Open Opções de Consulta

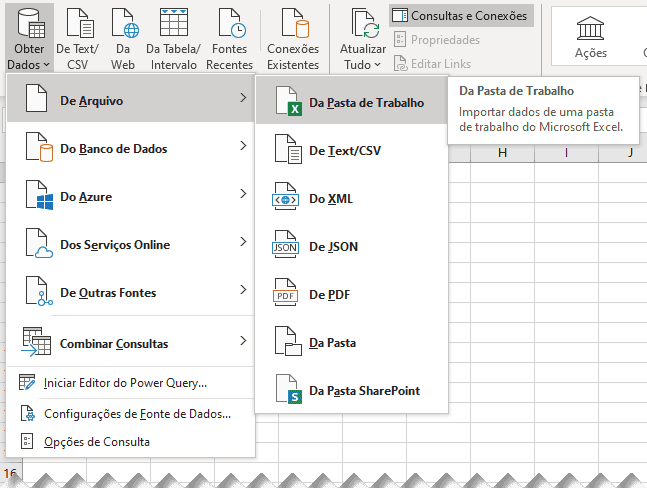tap(130, 442)
